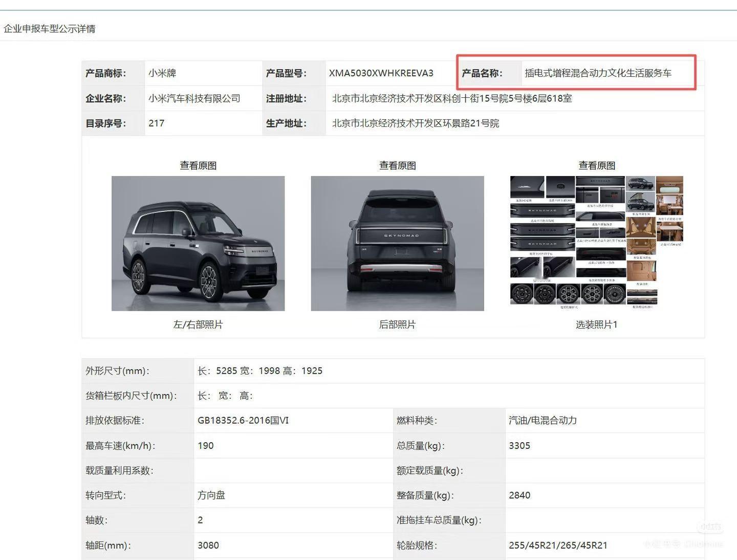This screenshot has height=560, width=737.
Task: Click 查看原图 link above left/right photo
Action: coord(198,165)
